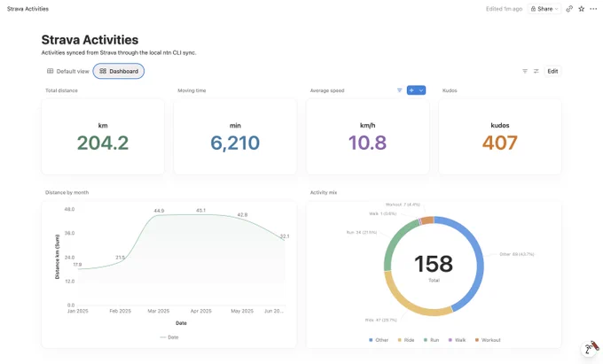The height and width of the screenshot is (364, 603).
Task: Click the 'Workout 7 (4.4%)' donut label
Action: (403, 205)
